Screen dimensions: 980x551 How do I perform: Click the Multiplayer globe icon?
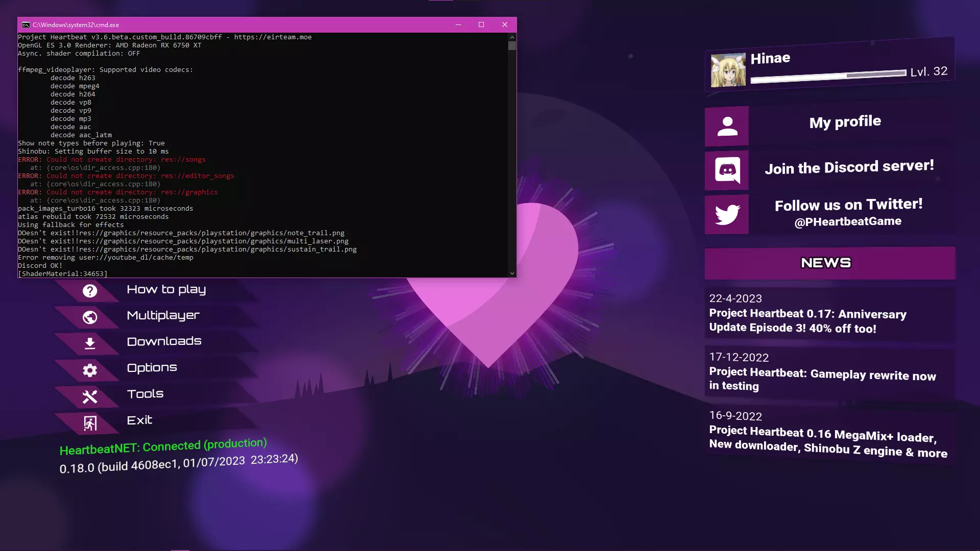[90, 317]
